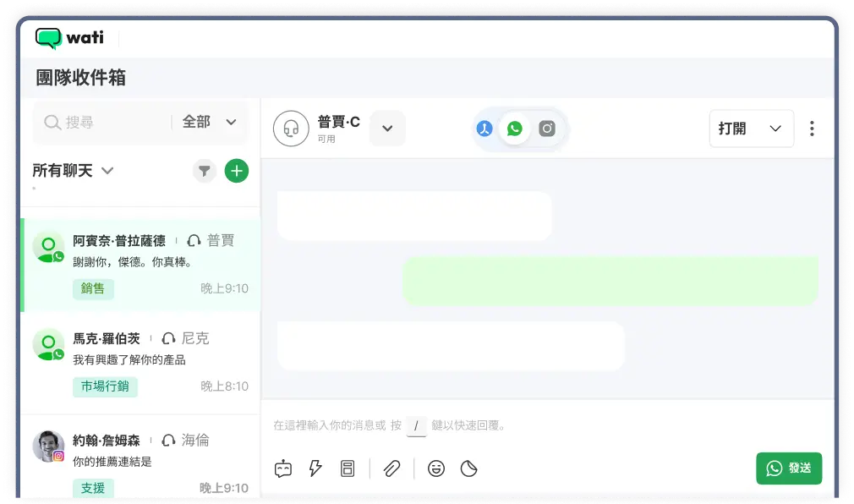Open the emoji picker
Image resolution: width=854 pixels, height=504 pixels.
coord(436,468)
